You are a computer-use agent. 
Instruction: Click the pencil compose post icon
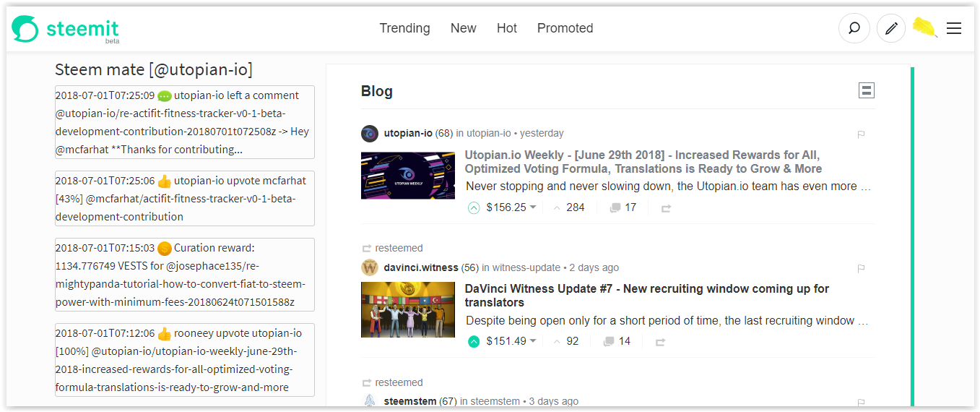[891, 28]
